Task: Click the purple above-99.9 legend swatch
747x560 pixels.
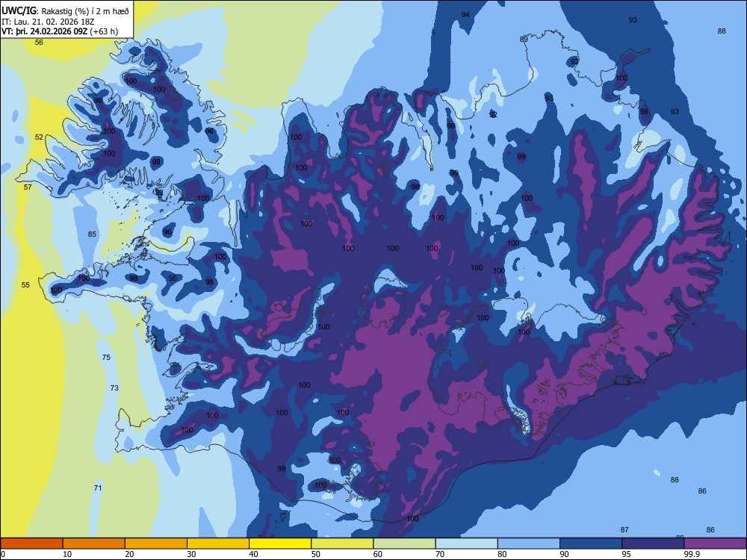Action: pos(715,544)
